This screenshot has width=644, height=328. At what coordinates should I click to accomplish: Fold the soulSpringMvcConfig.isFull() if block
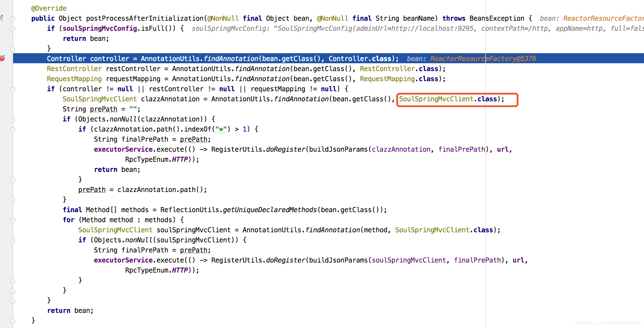point(13,29)
